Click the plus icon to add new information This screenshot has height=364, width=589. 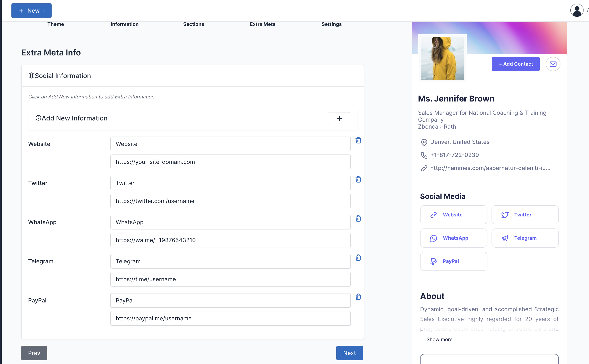click(339, 118)
